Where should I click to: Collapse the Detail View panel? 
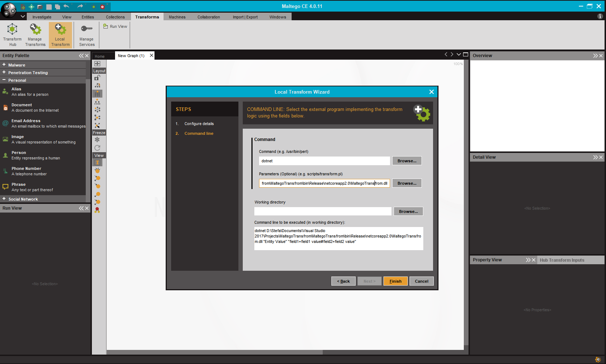tap(595, 157)
